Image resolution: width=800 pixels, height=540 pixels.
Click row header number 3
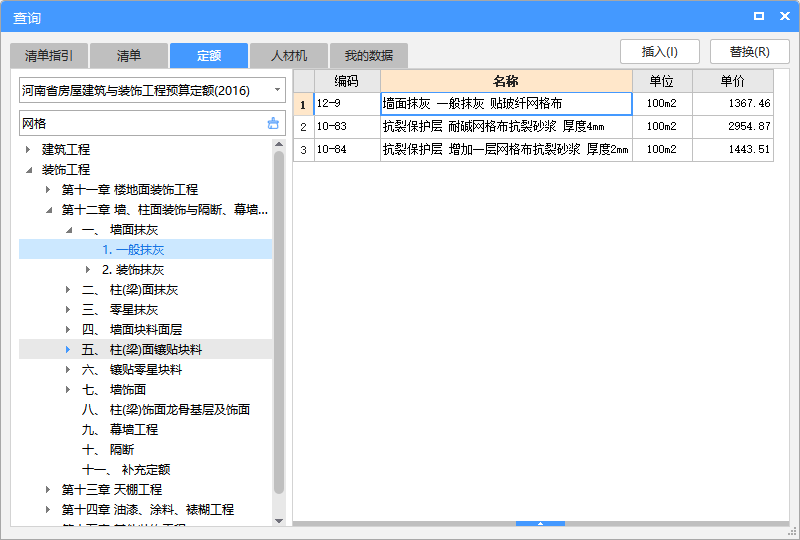pyautogui.click(x=304, y=150)
